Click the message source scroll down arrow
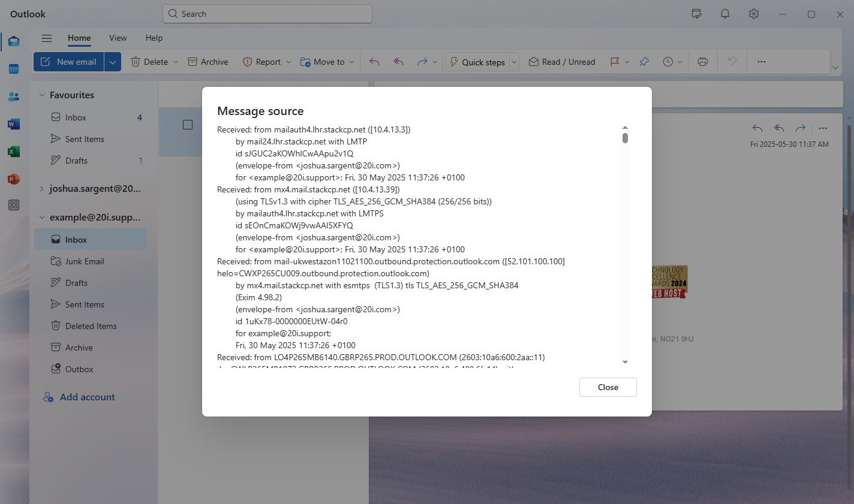Image resolution: width=854 pixels, height=504 pixels. [625, 362]
